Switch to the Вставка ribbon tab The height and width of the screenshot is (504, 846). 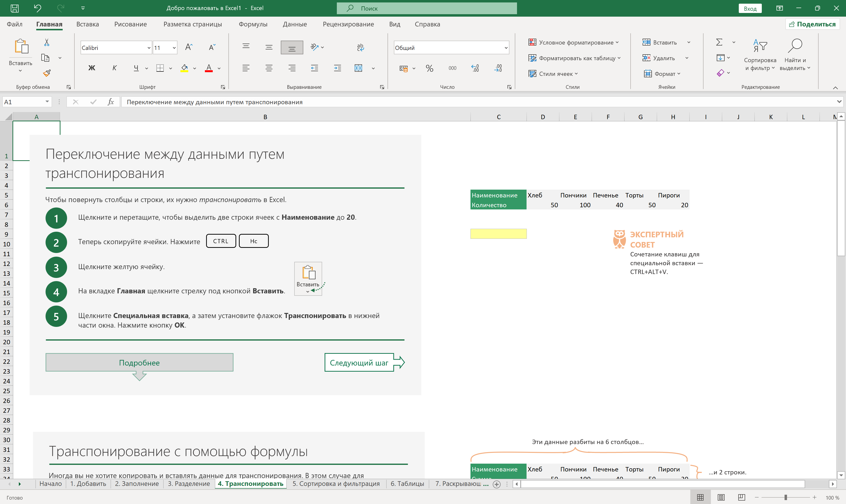pyautogui.click(x=87, y=24)
